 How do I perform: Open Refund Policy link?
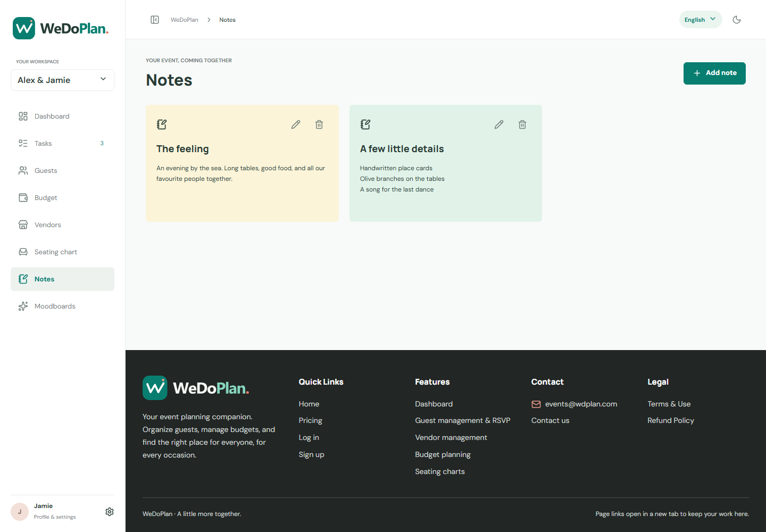point(671,421)
